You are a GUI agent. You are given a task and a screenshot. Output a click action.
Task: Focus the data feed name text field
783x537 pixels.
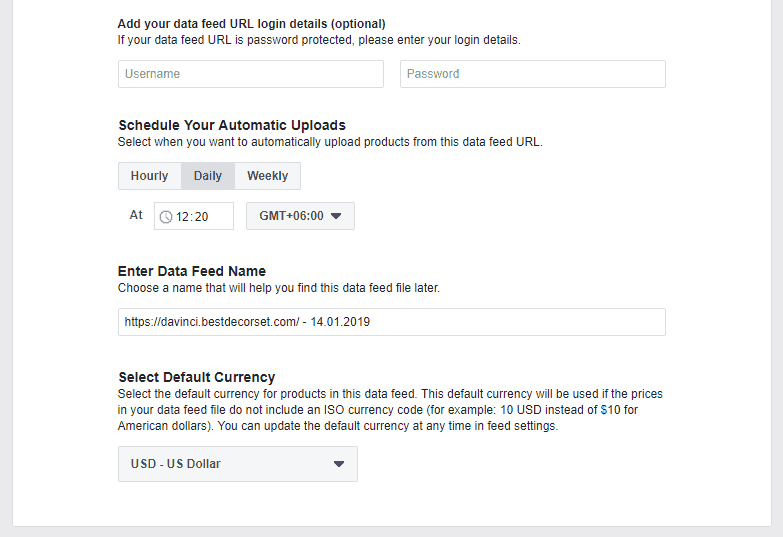pos(391,322)
